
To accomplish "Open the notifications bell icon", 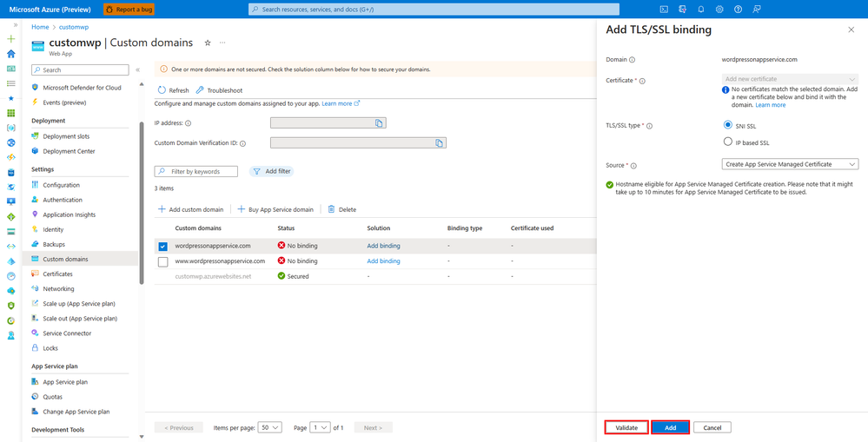I will (701, 9).
